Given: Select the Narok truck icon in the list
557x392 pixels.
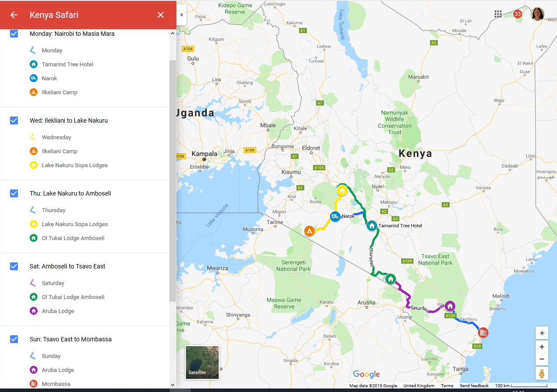Looking at the screenshot, I should click(x=34, y=78).
